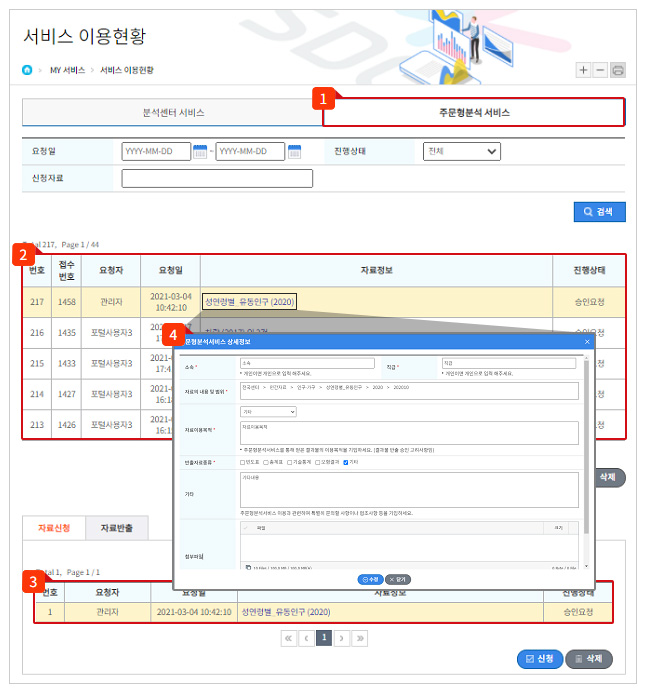Click the file list check icon in popup

click(x=246, y=528)
